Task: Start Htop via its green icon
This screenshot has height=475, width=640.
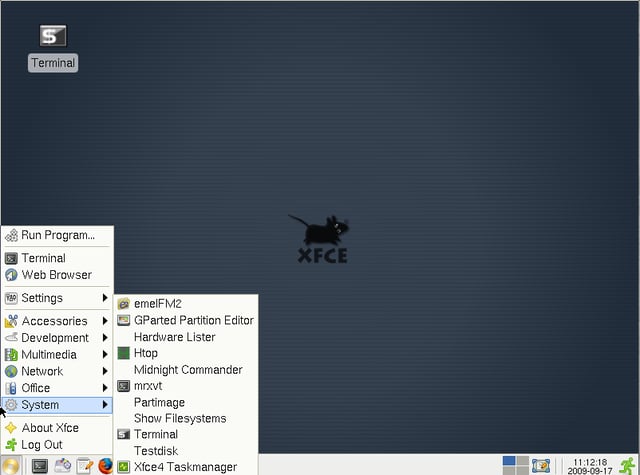Action: [124, 353]
